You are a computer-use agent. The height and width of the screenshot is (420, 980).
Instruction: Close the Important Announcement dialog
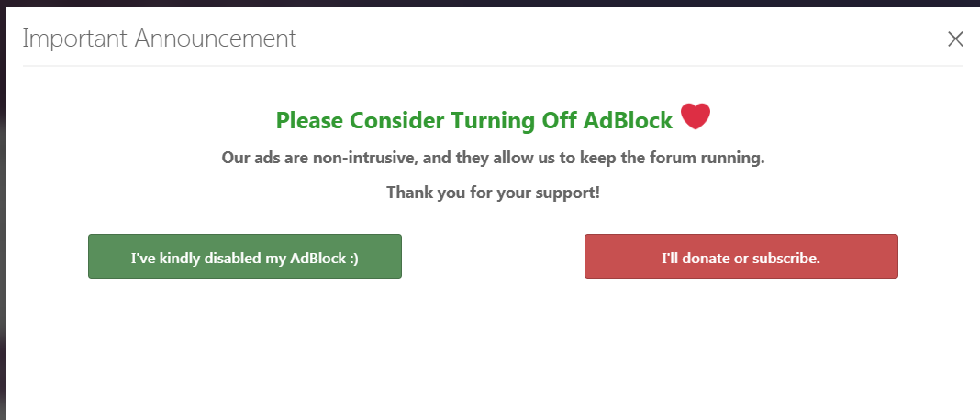coord(955,39)
